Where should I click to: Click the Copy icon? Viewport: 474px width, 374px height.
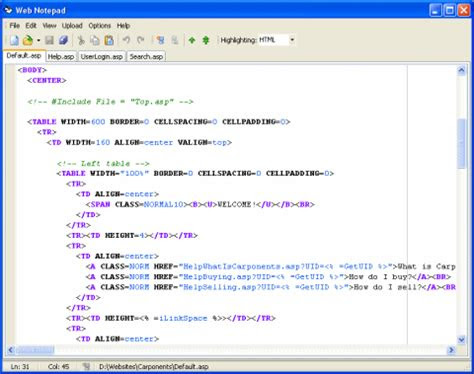(x=95, y=40)
